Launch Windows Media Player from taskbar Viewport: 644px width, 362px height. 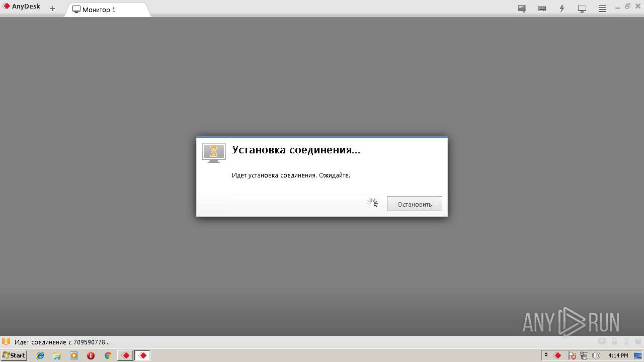click(x=74, y=355)
